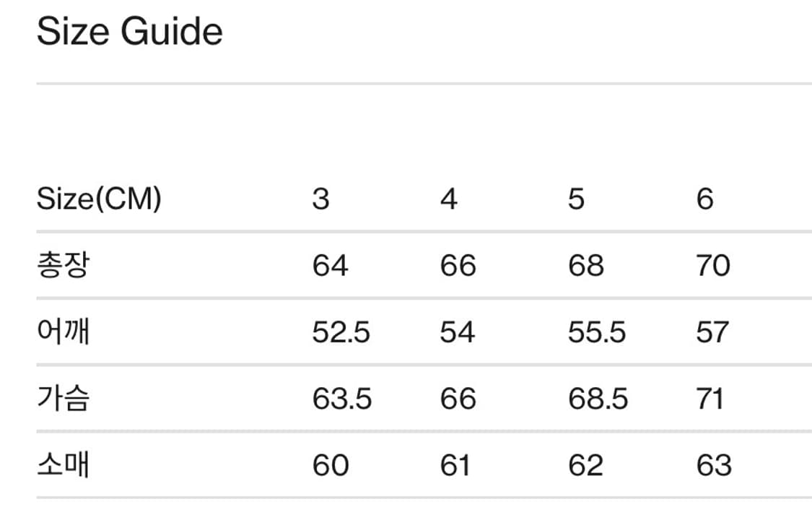Click the 가슴 value 71 for size 6

pos(710,399)
